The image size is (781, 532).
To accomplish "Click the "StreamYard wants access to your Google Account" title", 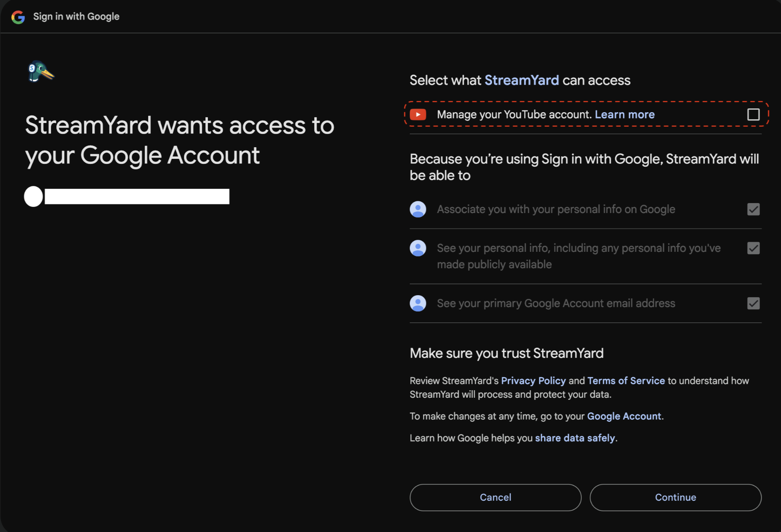I will tap(179, 140).
